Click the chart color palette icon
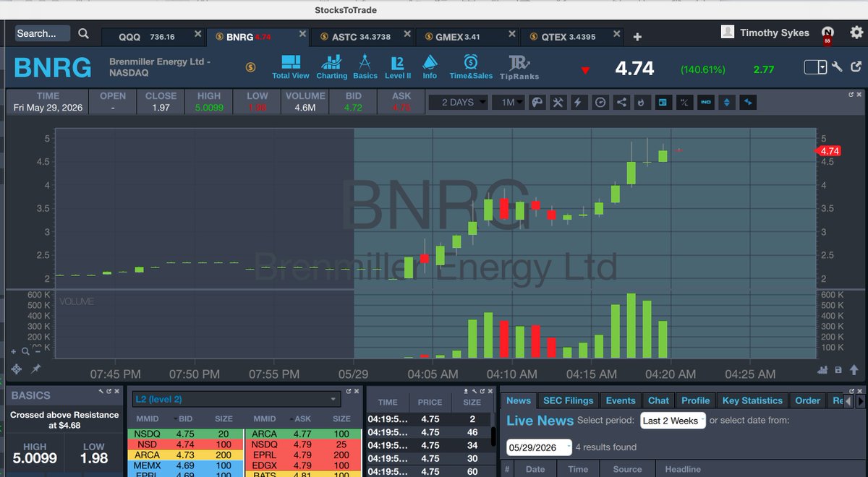The image size is (868, 477). point(537,103)
